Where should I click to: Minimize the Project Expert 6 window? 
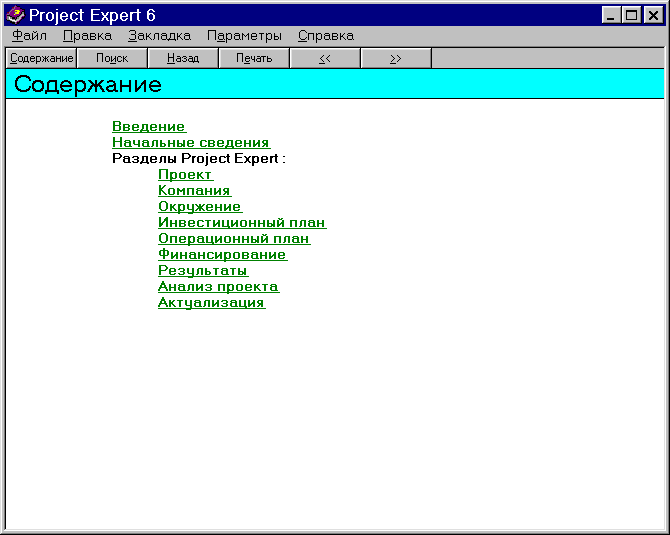(610, 16)
